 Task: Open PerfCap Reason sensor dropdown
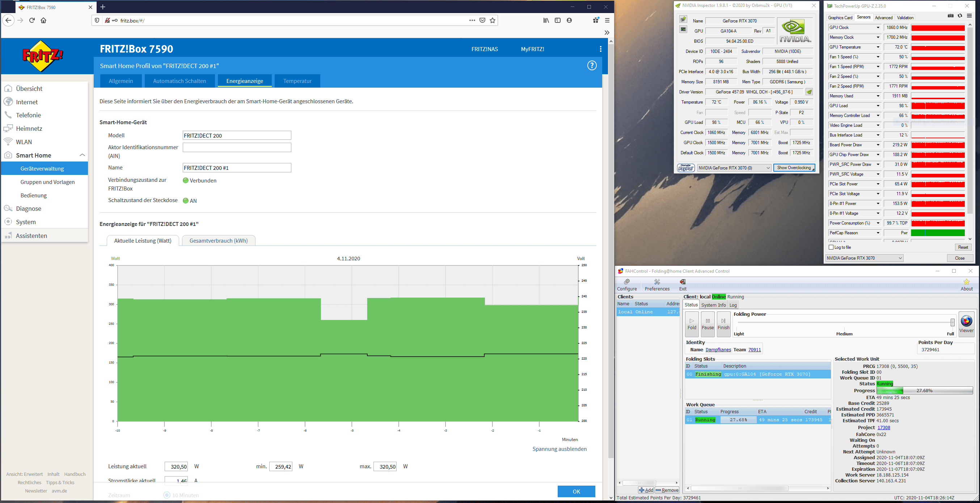878,232
